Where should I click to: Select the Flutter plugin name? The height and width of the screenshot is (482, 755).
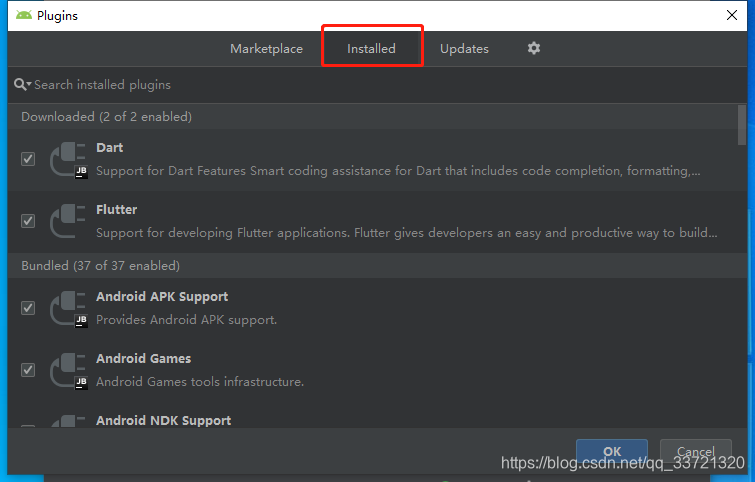click(x=117, y=210)
